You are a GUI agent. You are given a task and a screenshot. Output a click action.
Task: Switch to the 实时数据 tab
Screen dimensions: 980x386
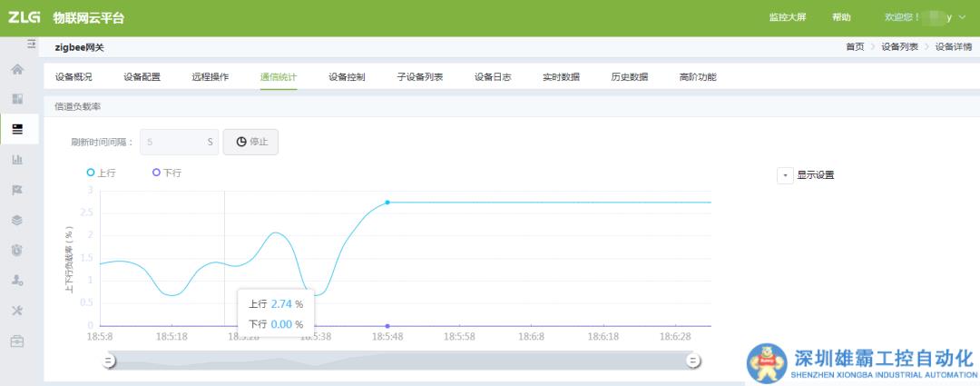pos(561,77)
